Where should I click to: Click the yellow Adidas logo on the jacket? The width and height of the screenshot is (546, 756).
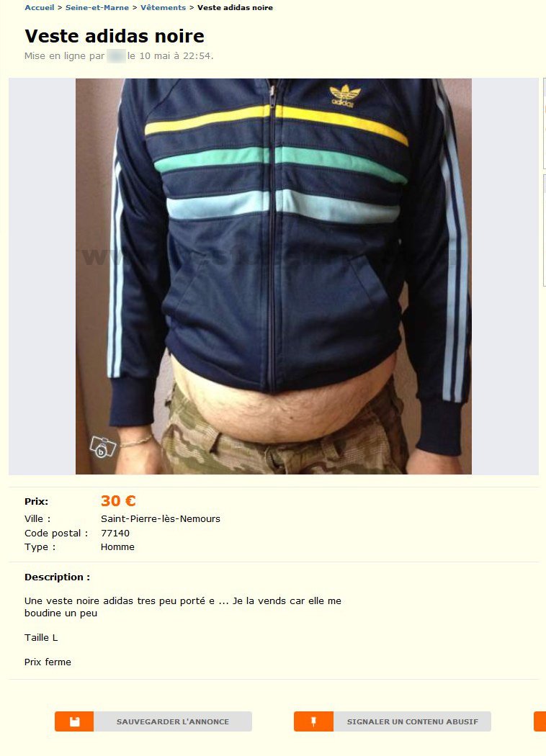tap(344, 96)
